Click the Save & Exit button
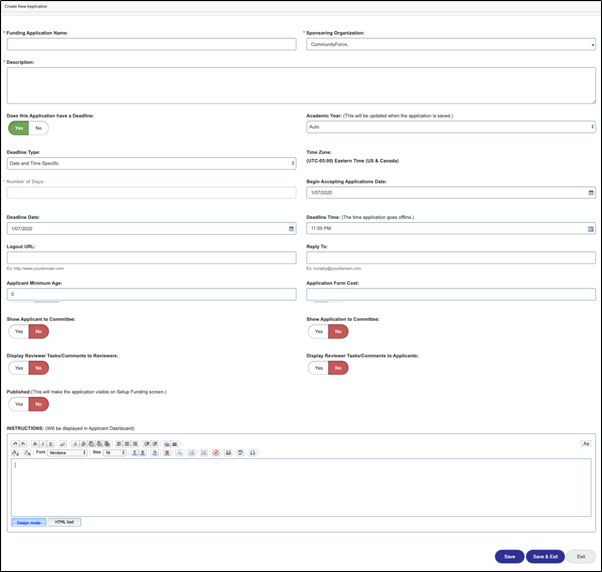602x572 pixels. (545, 556)
